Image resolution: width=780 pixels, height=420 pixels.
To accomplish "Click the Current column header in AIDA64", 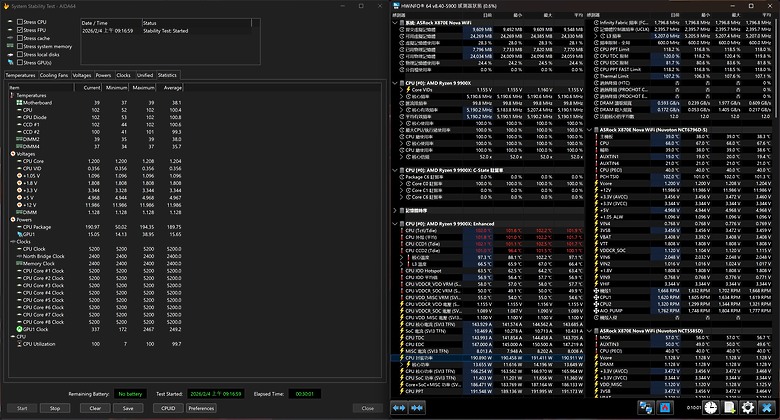I will point(88,88).
